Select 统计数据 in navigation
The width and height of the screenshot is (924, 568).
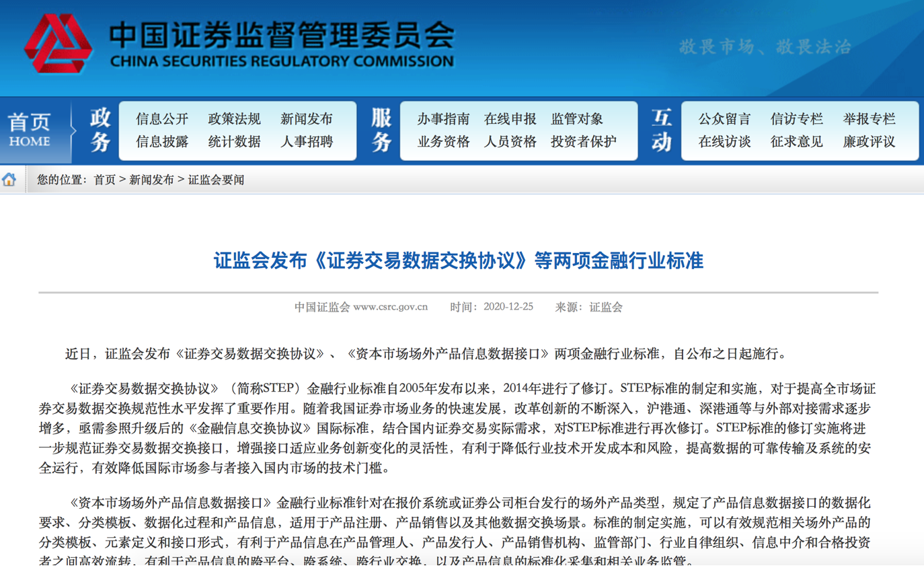click(235, 141)
